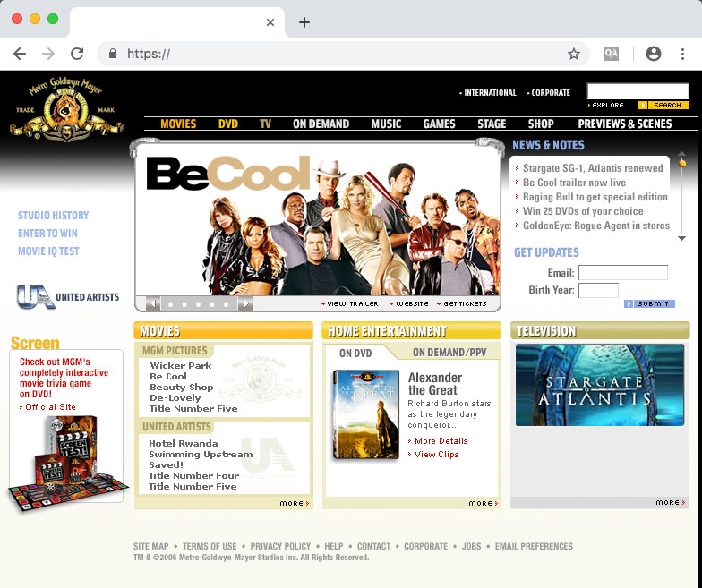The height and width of the screenshot is (588, 702).
Task: Reload the page with the refresh icon
Action: point(77,54)
